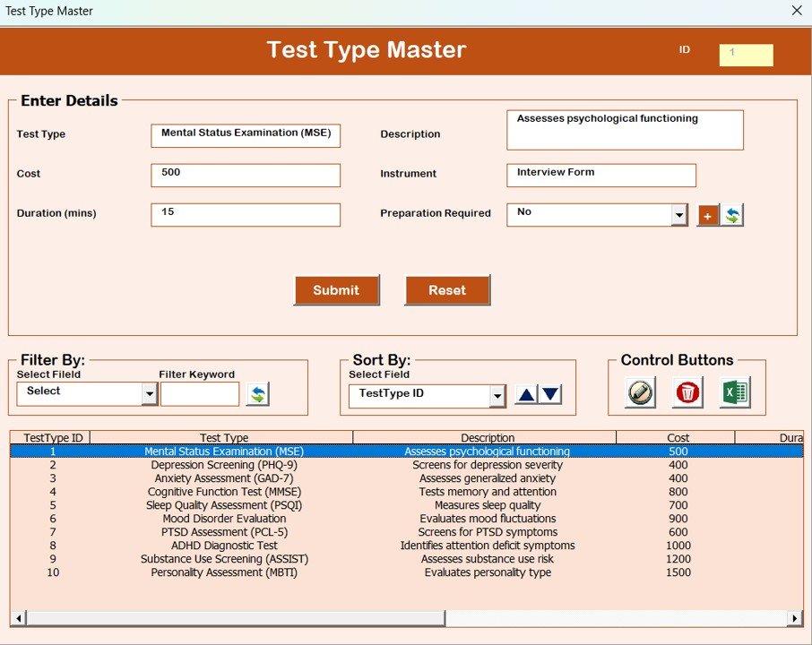The image size is (812, 645).
Task: Refresh the Preparation Required list
Action: point(732,215)
